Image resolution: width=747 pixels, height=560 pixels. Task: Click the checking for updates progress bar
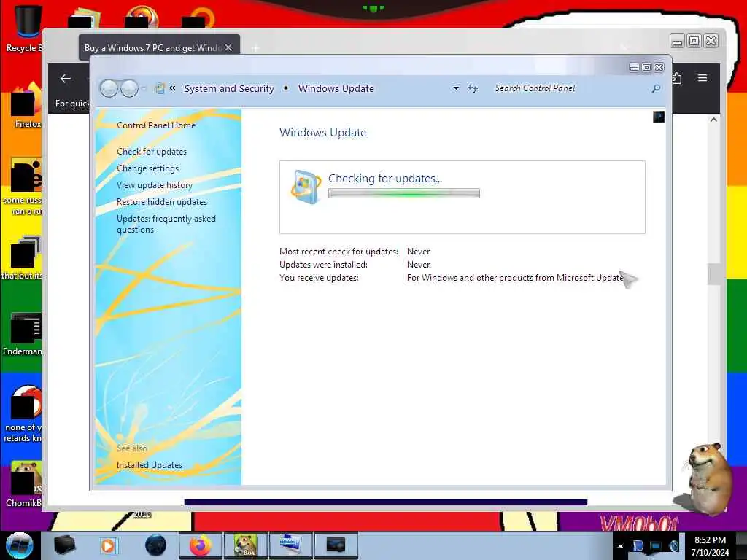[x=404, y=193]
